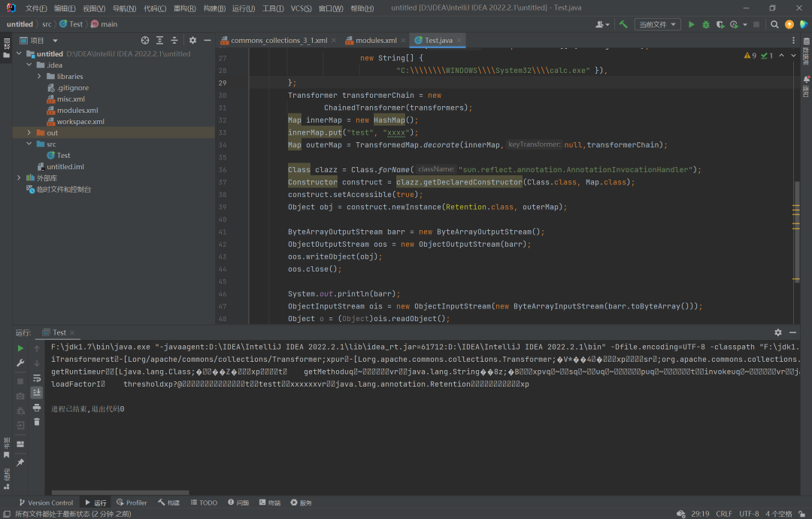Click the CRLF line separator status

pyautogui.click(x=724, y=514)
